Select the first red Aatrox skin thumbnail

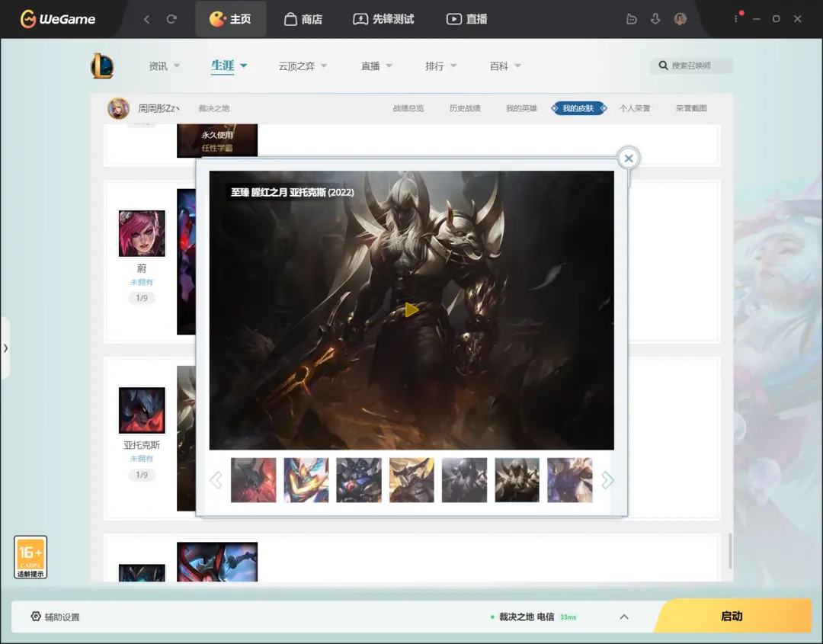coord(254,479)
